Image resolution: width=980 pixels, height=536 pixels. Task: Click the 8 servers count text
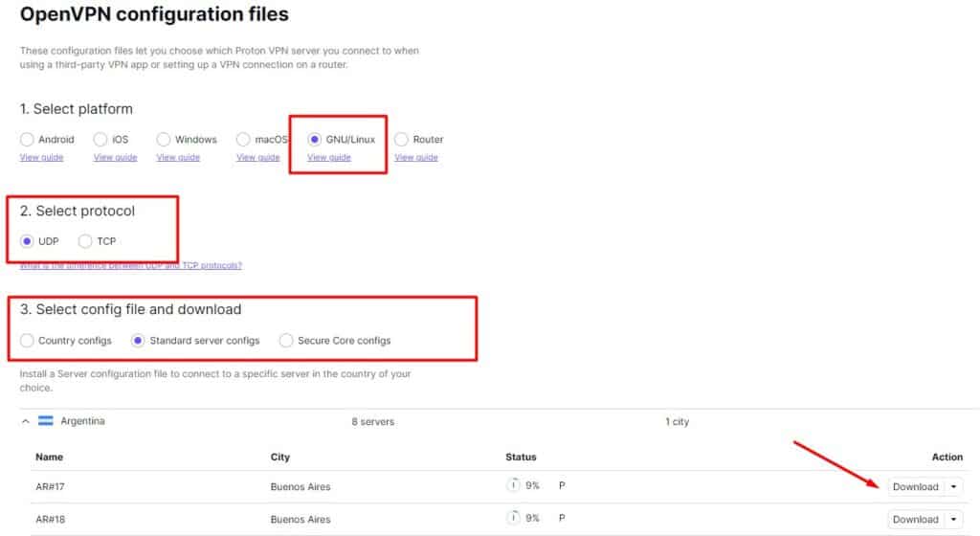(x=373, y=422)
